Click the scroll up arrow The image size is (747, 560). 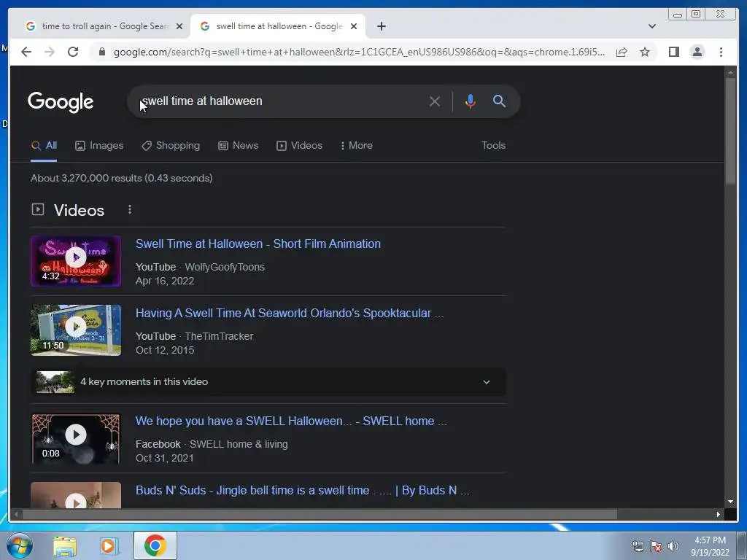coord(730,72)
